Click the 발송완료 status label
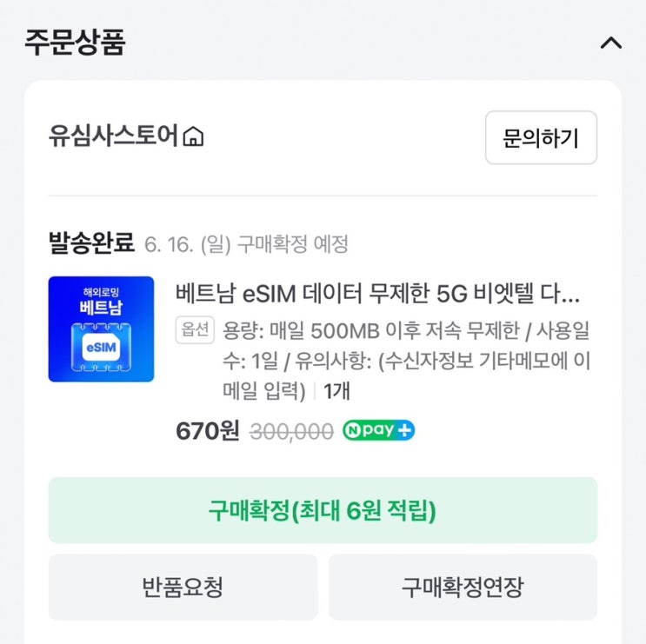The height and width of the screenshot is (644, 646). [x=91, y=243]
